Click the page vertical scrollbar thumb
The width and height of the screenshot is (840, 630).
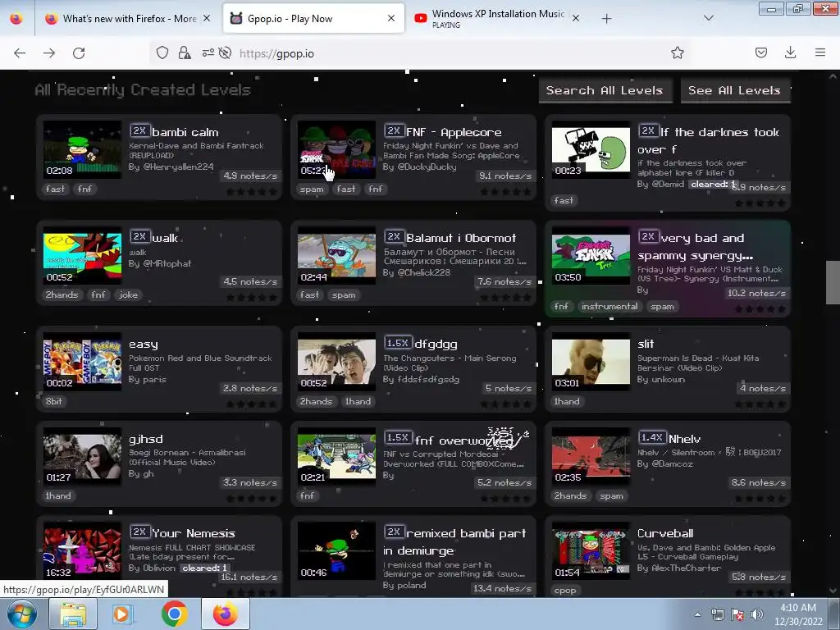click(x=833, y=282)
